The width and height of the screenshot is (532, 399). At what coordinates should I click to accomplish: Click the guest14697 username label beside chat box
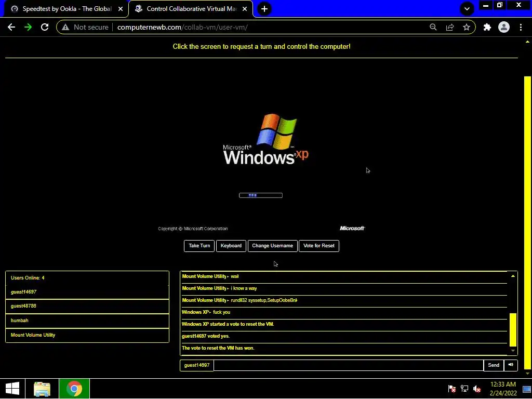(197, 365)
